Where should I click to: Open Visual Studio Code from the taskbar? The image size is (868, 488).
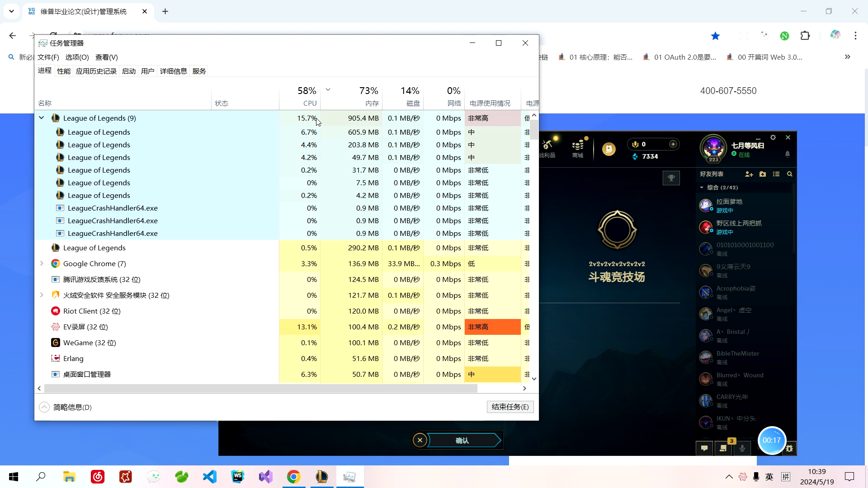210,477
